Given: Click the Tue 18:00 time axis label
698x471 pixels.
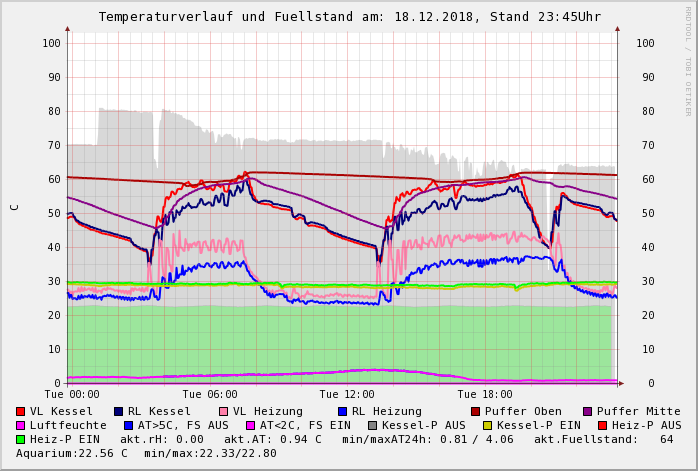Looking at the screenshot, I should coord(484,395).
